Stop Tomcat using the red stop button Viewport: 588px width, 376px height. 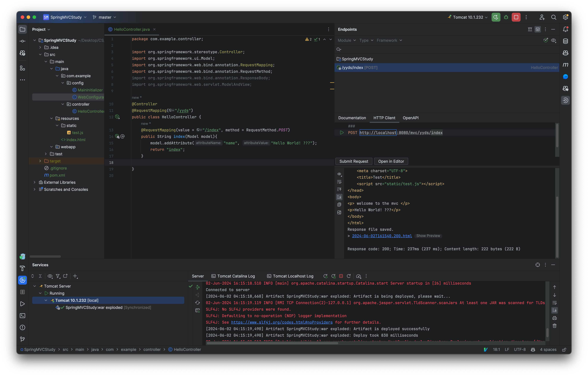coord(516,17)
